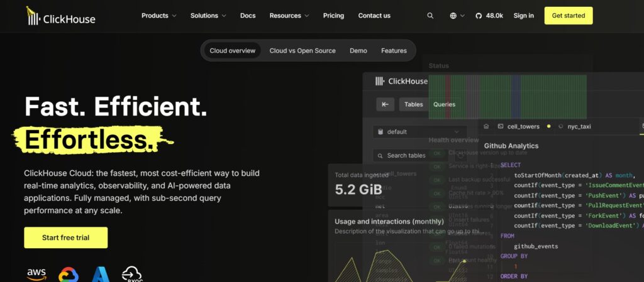
Task: Click the Google Cloud logo
Action: click(x=68, y=275)
